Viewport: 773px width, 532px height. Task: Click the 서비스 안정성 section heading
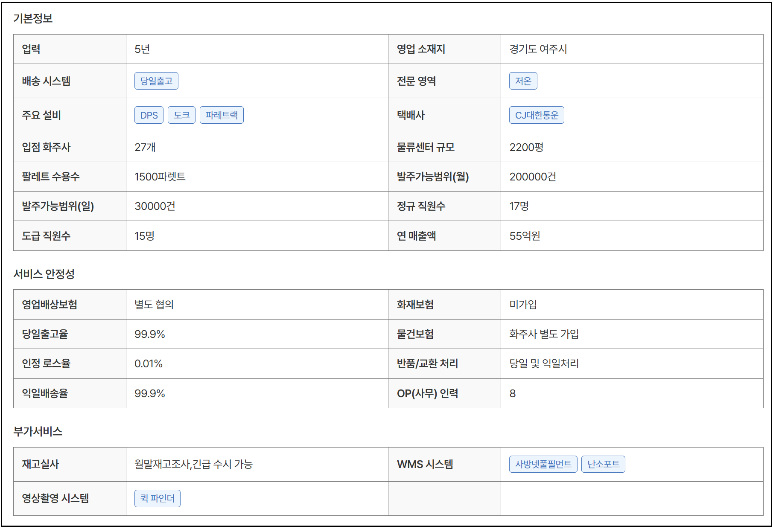point(44,274)
